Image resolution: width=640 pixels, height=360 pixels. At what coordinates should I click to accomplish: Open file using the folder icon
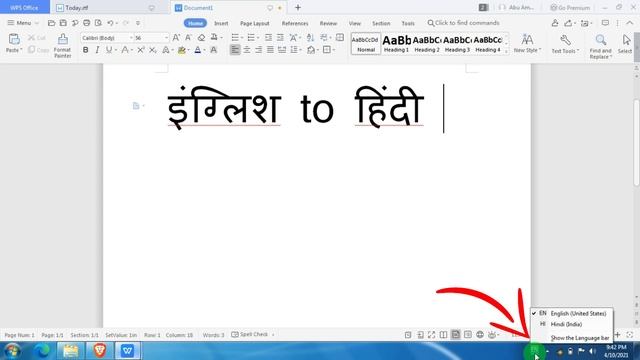pos(51,23)
